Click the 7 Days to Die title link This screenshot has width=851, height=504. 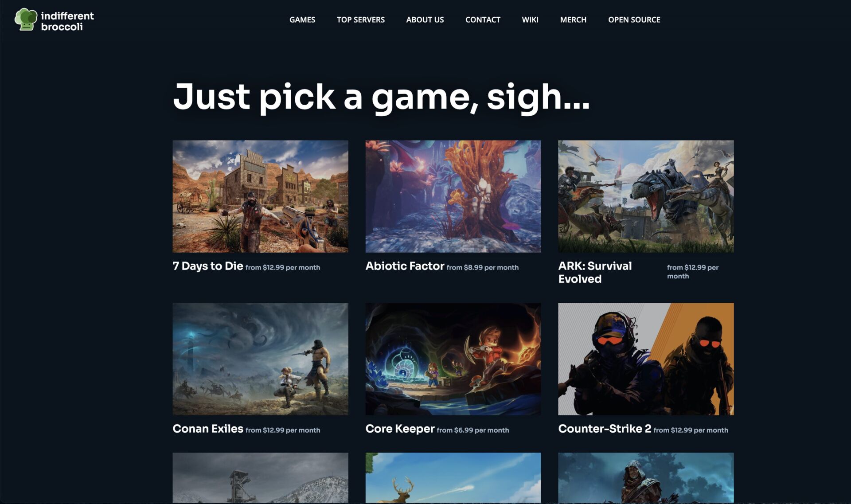tap(208, 266)
